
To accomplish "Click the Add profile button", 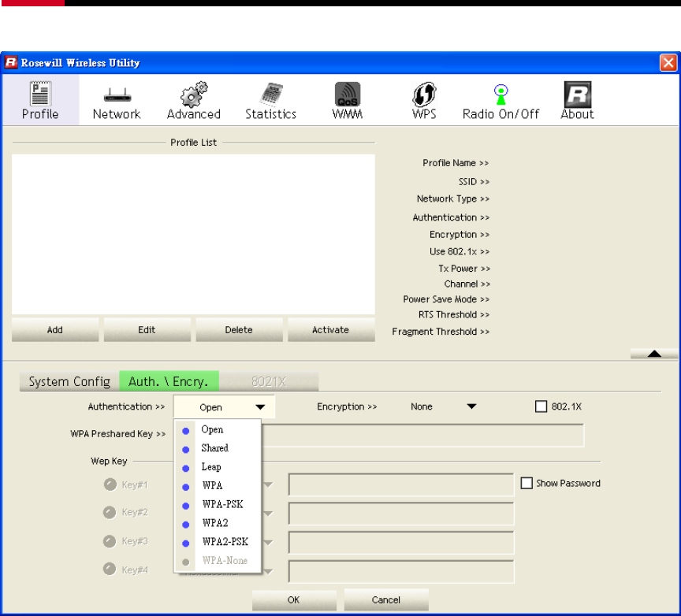I will [55, 330].
